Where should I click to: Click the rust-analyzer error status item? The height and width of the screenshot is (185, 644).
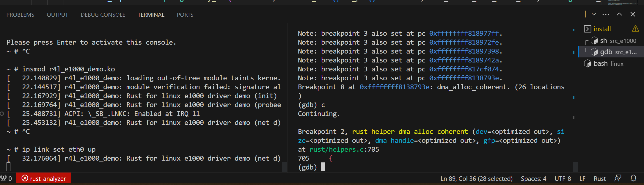click(x=44, y=178)
